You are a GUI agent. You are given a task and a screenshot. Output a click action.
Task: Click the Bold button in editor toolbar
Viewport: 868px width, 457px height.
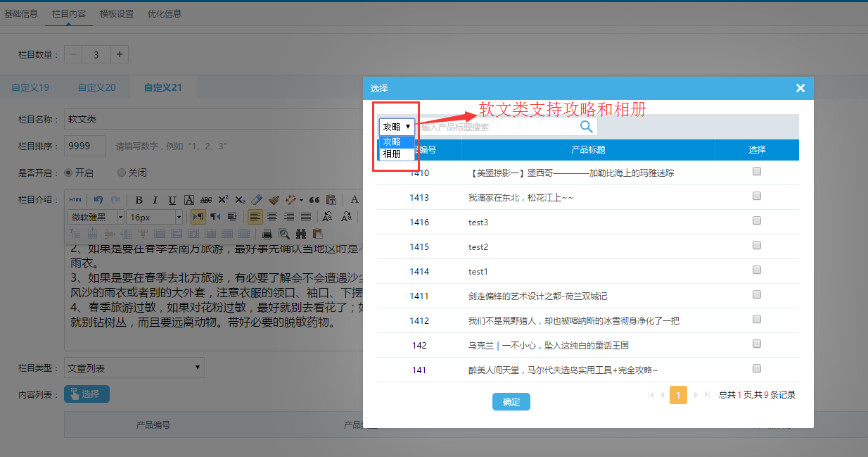click(139, 200)
